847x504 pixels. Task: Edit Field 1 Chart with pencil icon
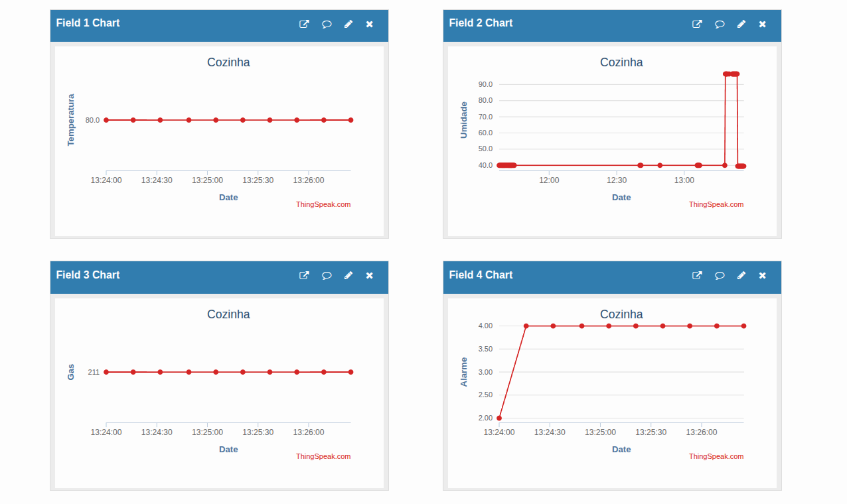348,24
